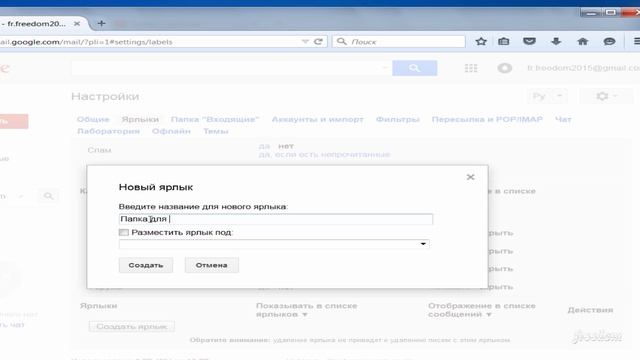This screenshot has width=640, height=360.
Task: Open the Аккаунты и импорт tab
Action: point(318,120)
